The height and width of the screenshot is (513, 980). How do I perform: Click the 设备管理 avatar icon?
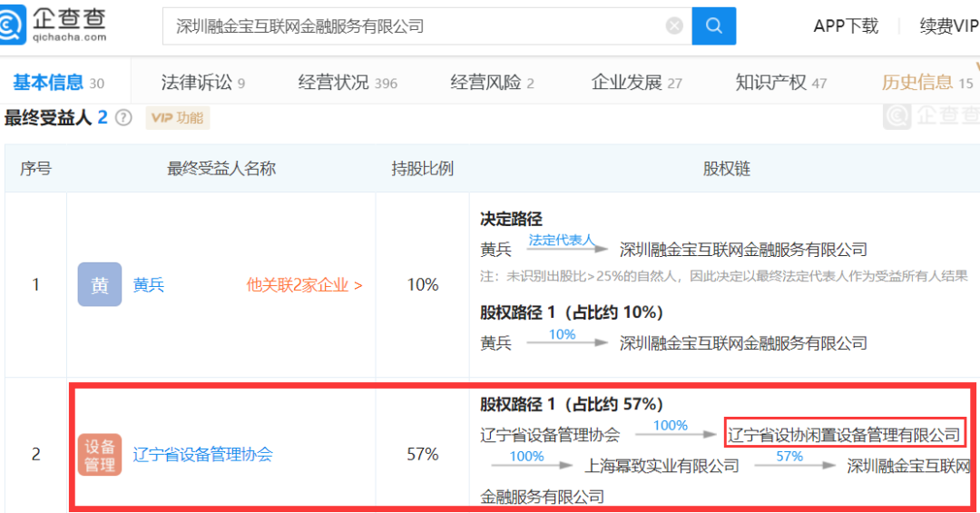(100, 455)
